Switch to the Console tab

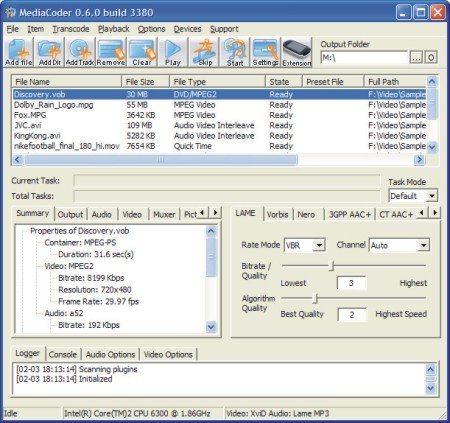[63, 354]
